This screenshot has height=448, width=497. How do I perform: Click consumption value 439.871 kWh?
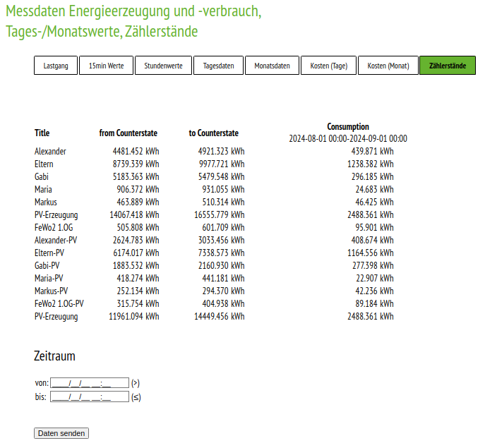(373, 152)
